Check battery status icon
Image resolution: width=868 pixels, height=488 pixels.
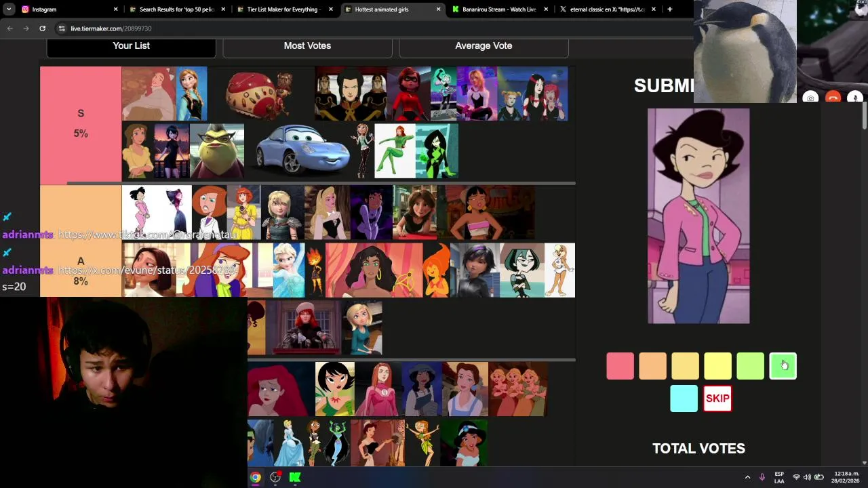819,477
